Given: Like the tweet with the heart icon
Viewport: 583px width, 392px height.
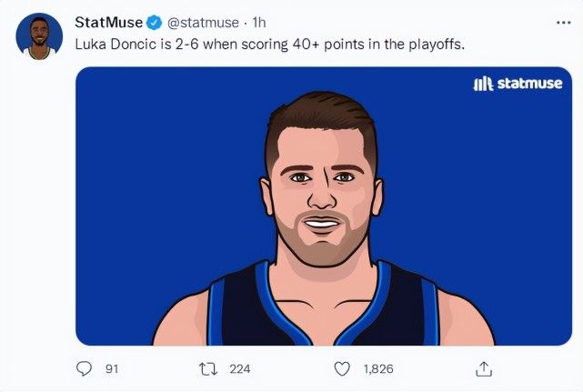Looking at the screenshot, I should [343, 368].
